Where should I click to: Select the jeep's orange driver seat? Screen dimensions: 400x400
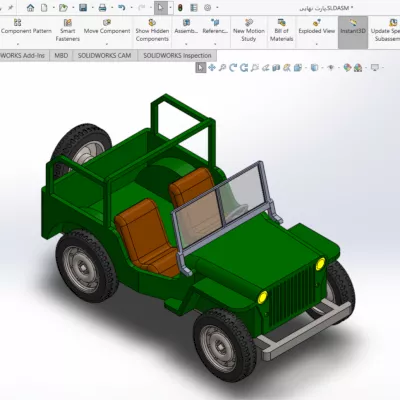click(146, 237)
